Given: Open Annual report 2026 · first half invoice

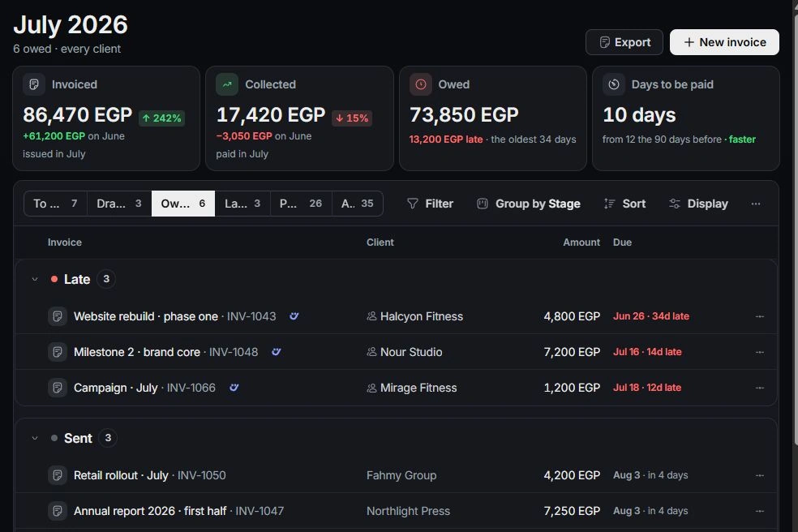Looking at the screenshot, I should [150, 511].
